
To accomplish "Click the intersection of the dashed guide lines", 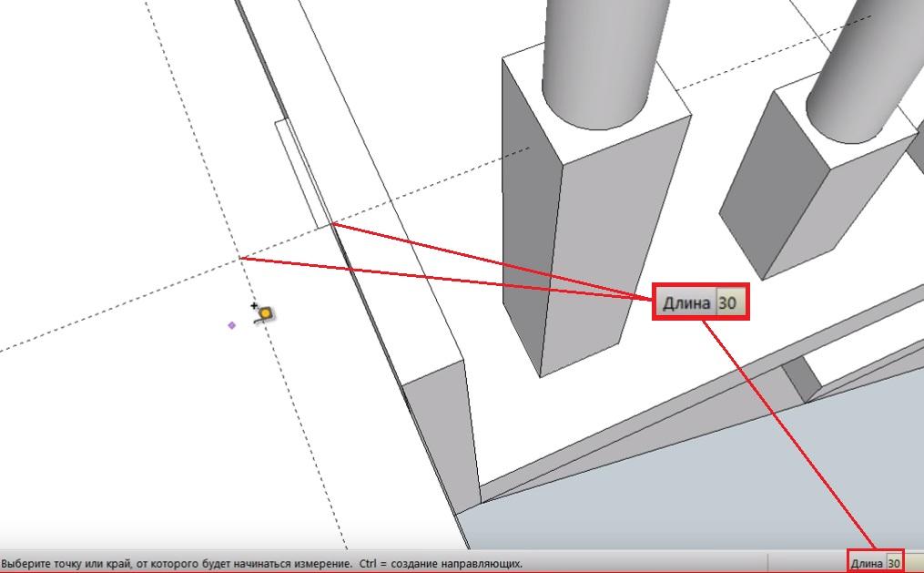I will coord(240,259).
